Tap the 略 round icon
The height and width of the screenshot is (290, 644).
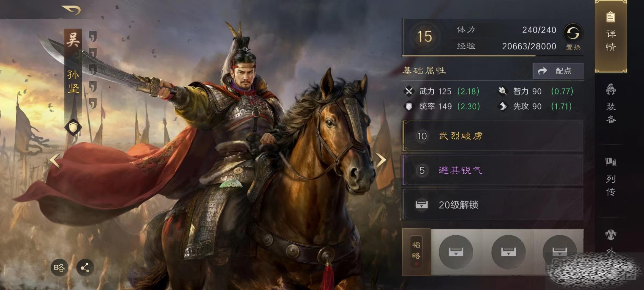(59, 268)
